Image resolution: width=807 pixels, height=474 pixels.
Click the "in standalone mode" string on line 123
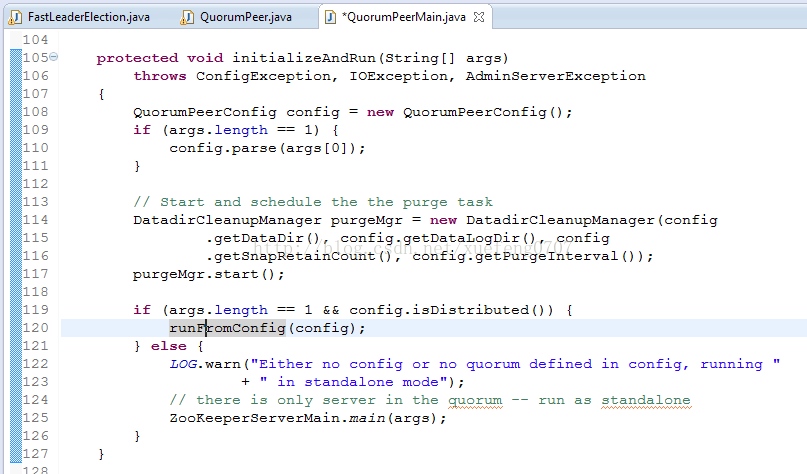click(354, 382)
